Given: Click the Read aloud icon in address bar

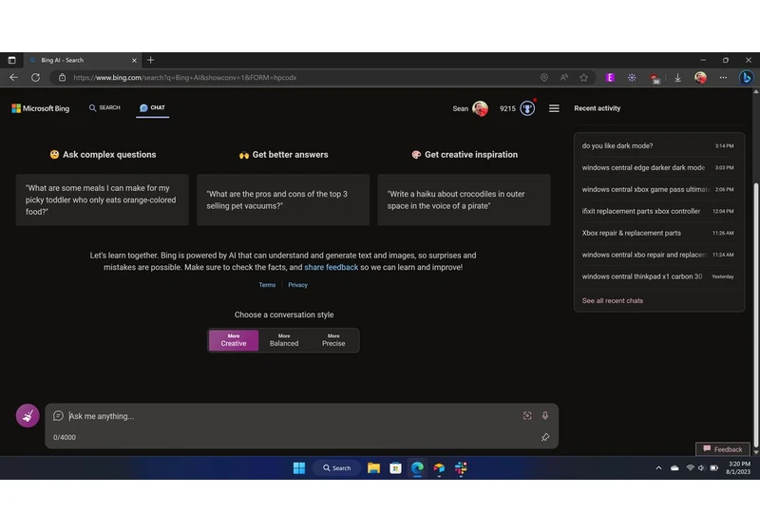Looking at the screenshot, I should pyautogui.click(x=563, y=78).
